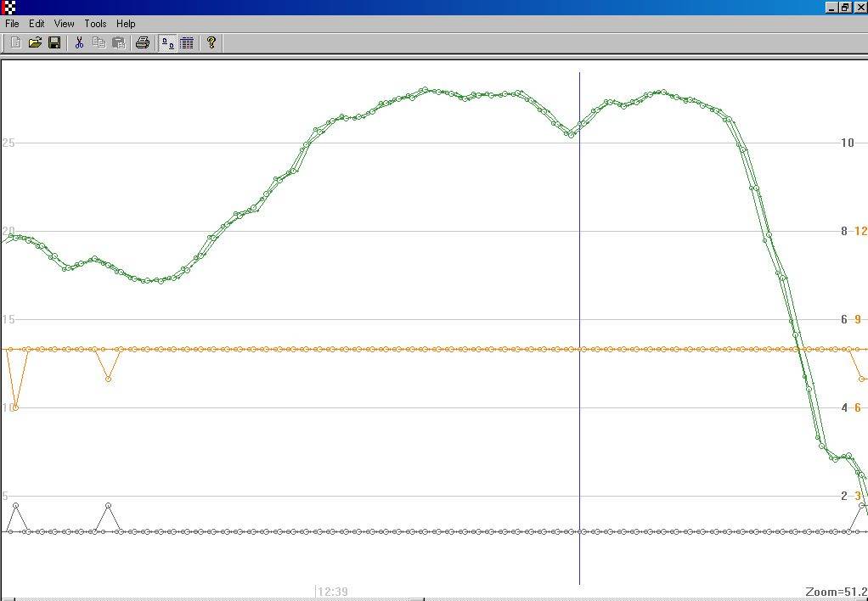
Task: Open a file with the folder icon
Action: click(35, 42)
